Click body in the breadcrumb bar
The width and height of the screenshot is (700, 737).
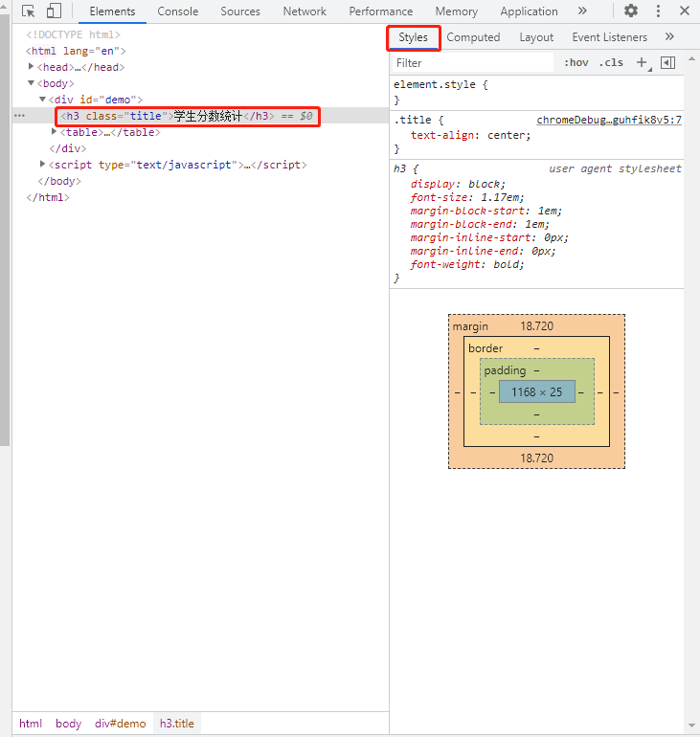[x=69, y=724]
